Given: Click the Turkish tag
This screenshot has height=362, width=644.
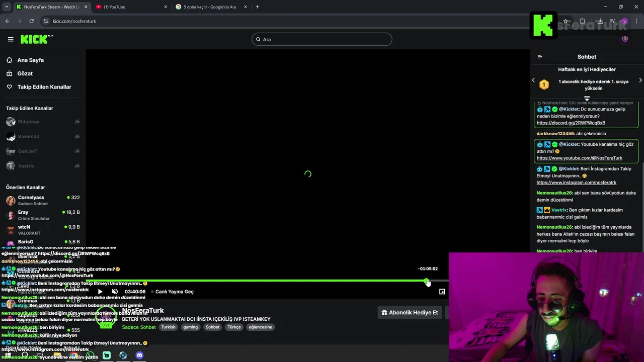Looking at the screenshot, I should point(168,327).
